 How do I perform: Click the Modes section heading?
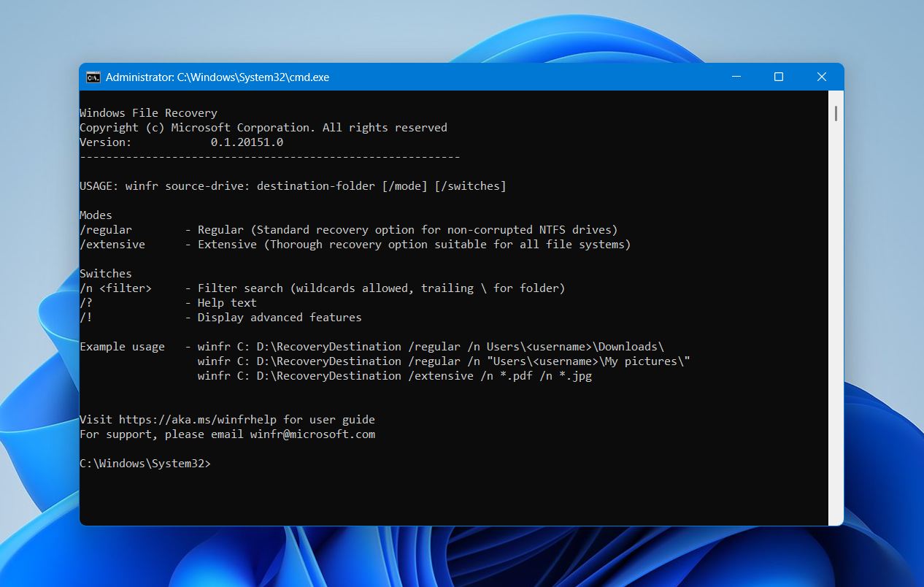97,215
